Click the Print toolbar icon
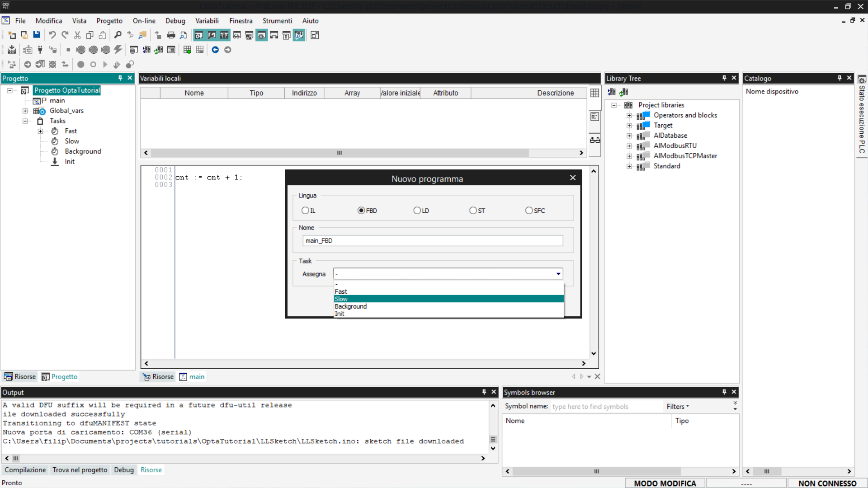Screen dimensions: 868x488 171,35
